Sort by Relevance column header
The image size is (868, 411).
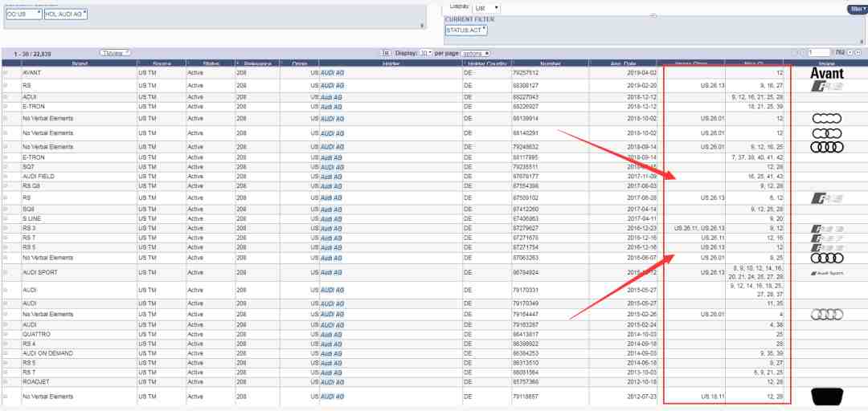pyautogui.click(x=257, y=63)
